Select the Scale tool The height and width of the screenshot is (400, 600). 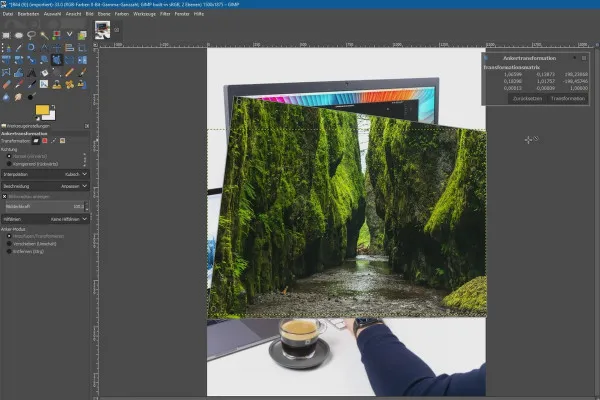31,60
